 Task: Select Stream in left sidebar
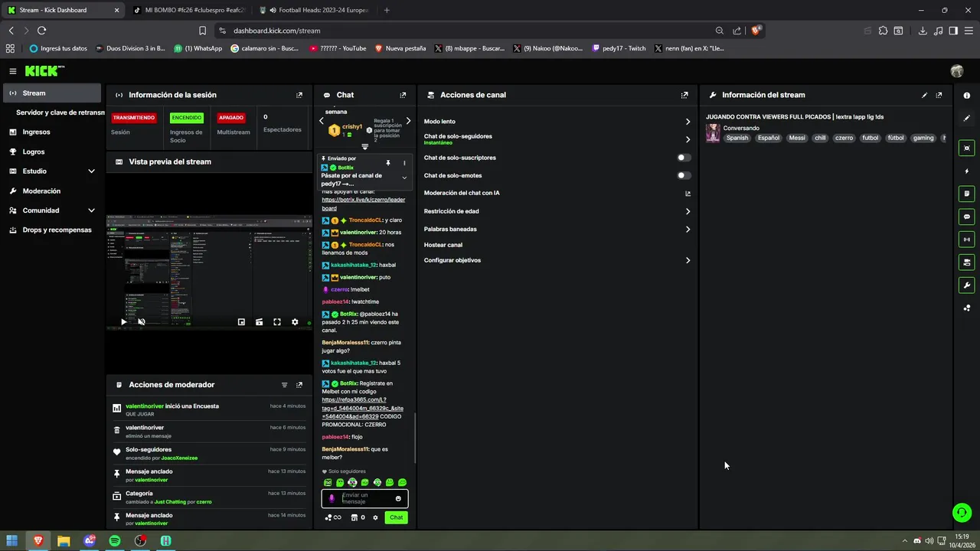(52, 93)
